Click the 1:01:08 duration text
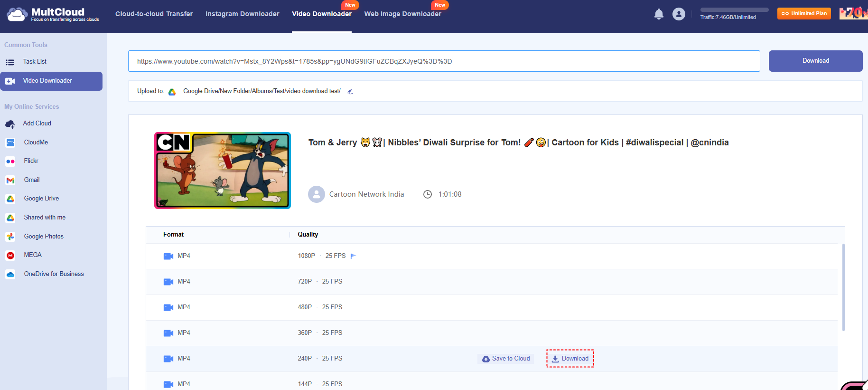The width and height of the screenshot is (868, 390). [x=450, y=194]
